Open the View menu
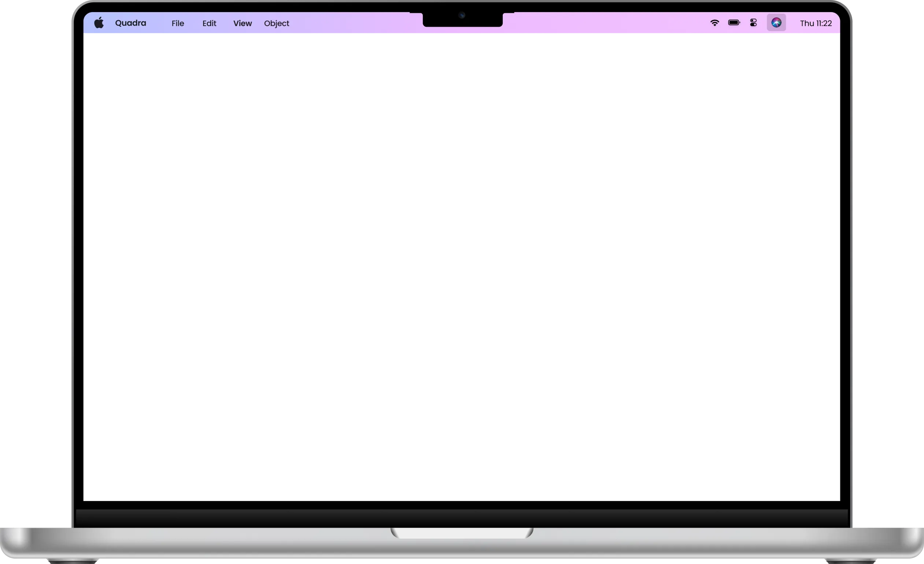Viewport: 924px width, 564px height. pos(242,23)
